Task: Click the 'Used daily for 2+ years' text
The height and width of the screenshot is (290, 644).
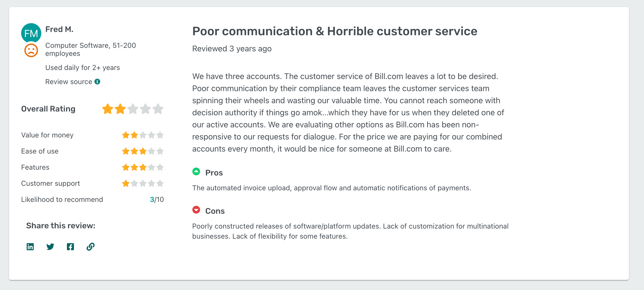Action: (x=83, y=67)
